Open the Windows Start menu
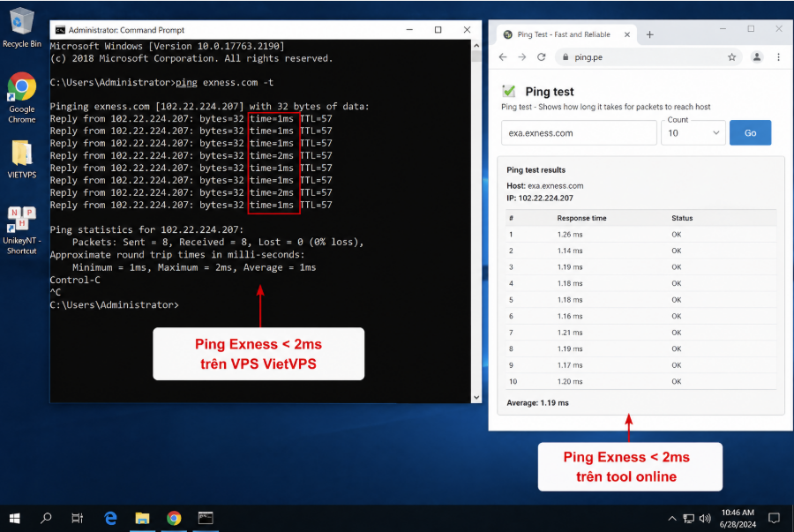Screen dimensions: 794x532 pos(15,518)
